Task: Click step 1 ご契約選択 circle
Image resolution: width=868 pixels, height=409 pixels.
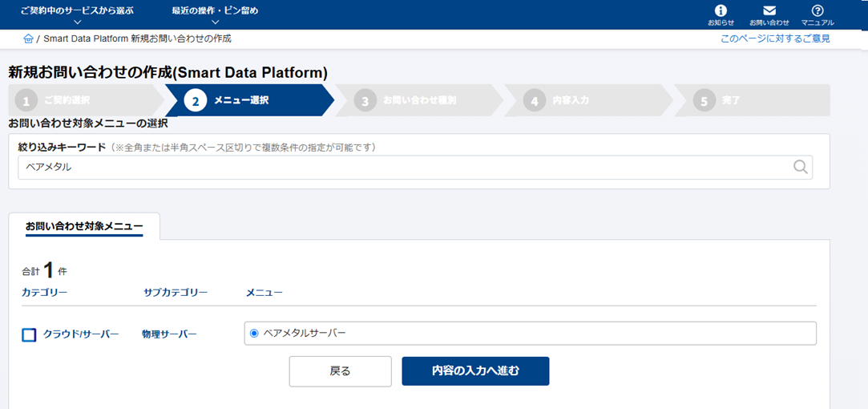Action: tap(26, 101)
